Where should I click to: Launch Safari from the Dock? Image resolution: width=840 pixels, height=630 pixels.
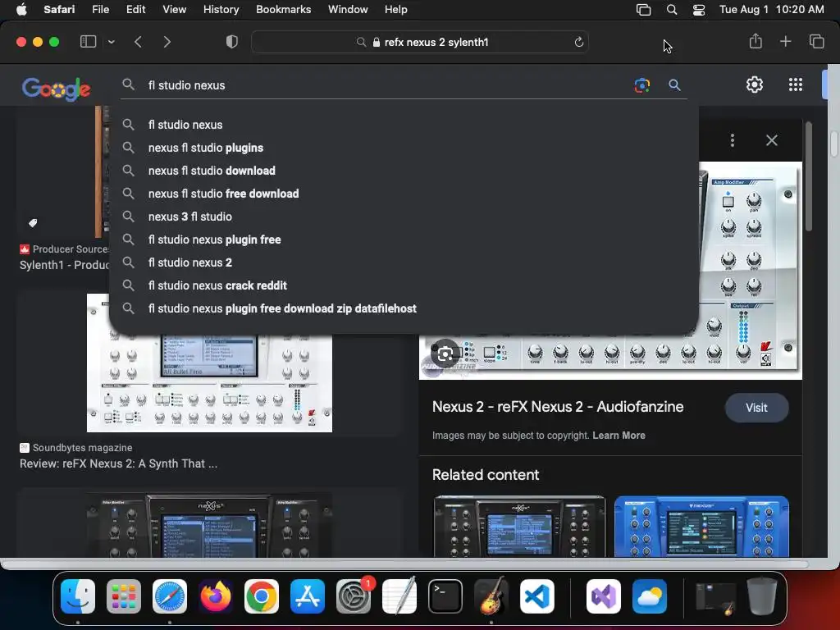coord(170,596)
